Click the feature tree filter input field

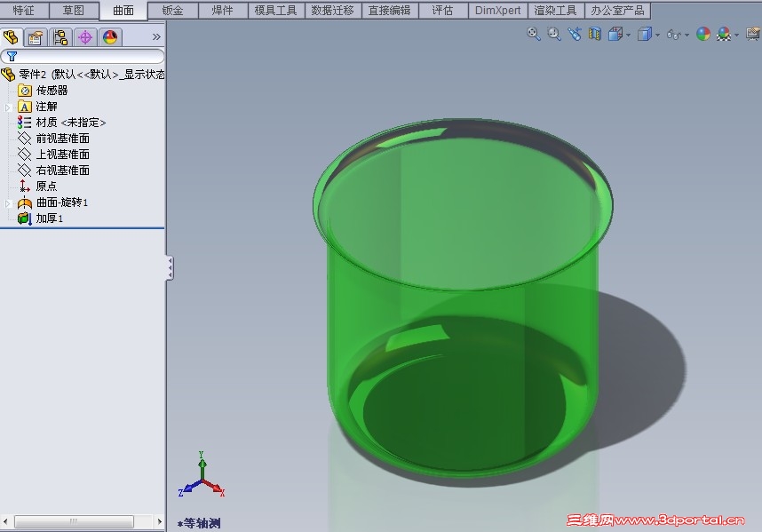[x=83, y=56]
